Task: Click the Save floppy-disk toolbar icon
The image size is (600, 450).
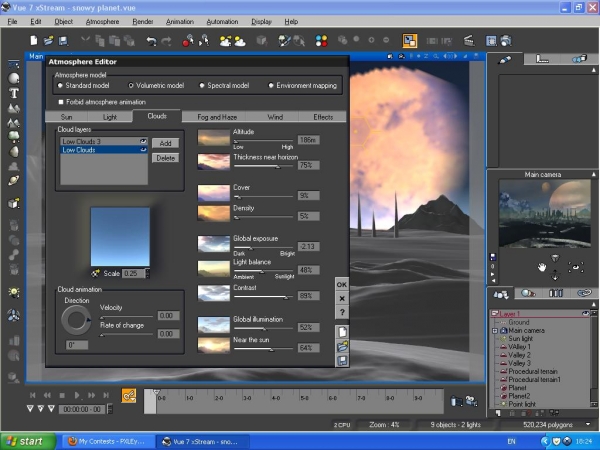Action: (x=63, y=40)
